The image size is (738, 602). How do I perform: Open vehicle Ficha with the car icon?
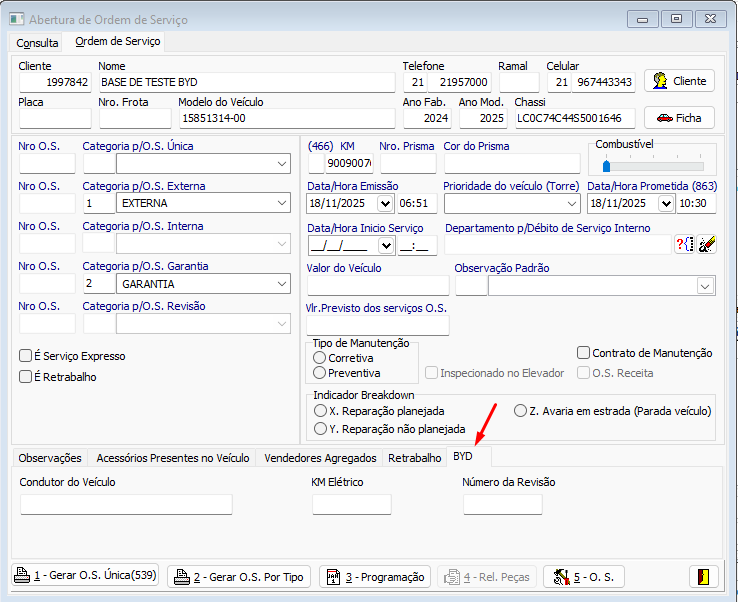pyautogui.click(x=679, y=118)
